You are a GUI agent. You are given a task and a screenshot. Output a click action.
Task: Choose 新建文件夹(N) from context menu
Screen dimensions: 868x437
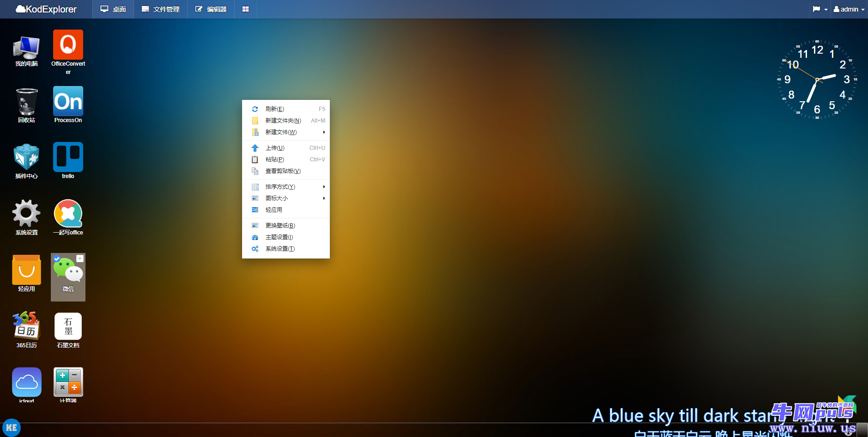(286, 121)
